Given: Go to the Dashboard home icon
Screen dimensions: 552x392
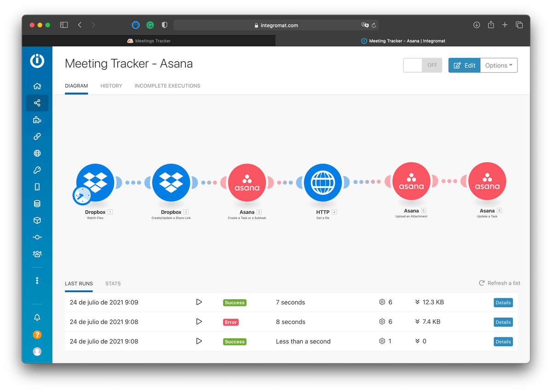Looking at the screenshot, I should point(37,86).
